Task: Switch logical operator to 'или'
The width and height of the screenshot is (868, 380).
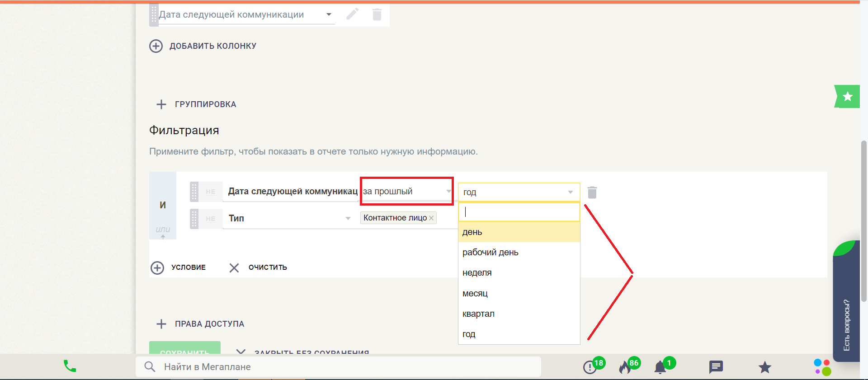Action: coord(163,230)
